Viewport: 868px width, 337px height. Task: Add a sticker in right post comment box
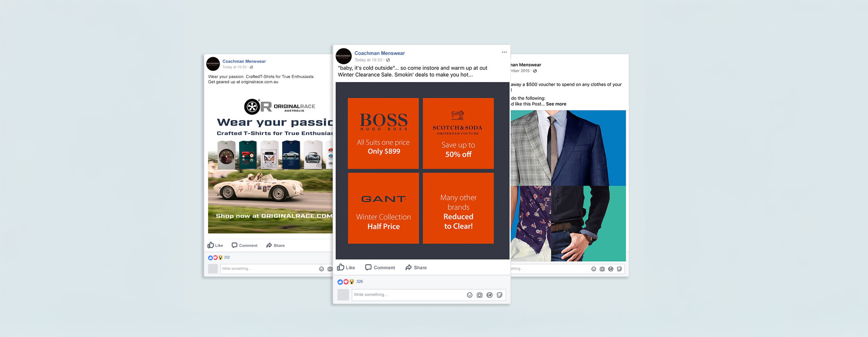click(619, 269)
